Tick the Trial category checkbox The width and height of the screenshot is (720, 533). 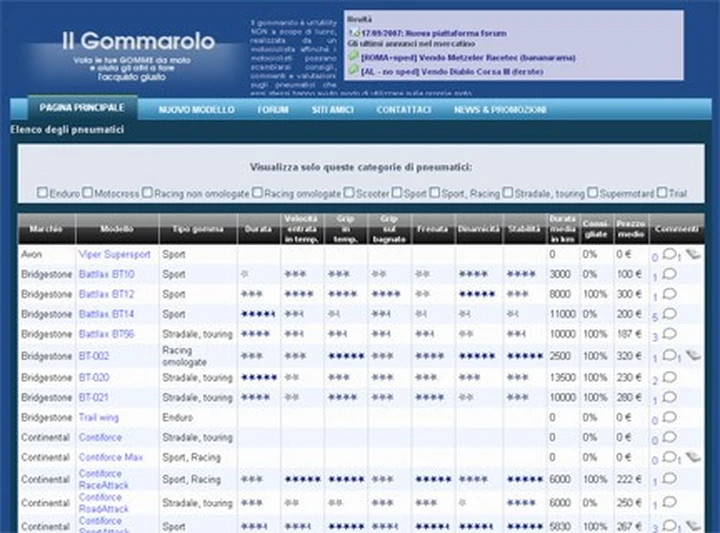[x=662, y=192]
